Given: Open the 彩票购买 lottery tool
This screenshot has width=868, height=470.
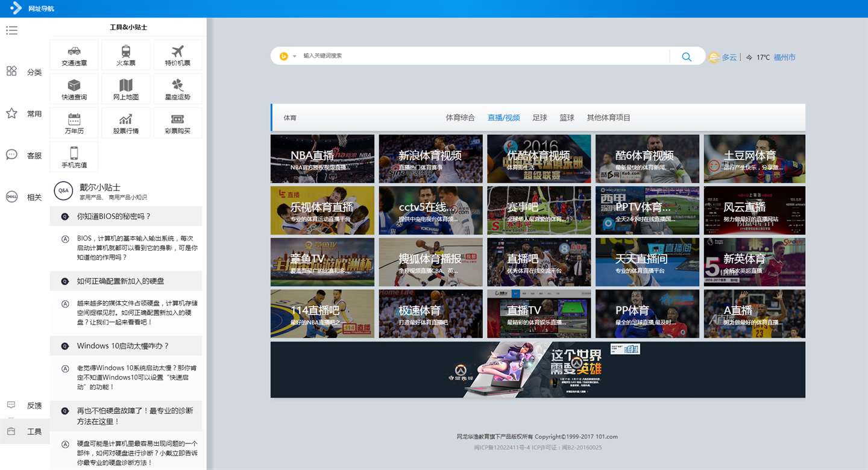Looking at the screenshot, I should tap(178, 123).
